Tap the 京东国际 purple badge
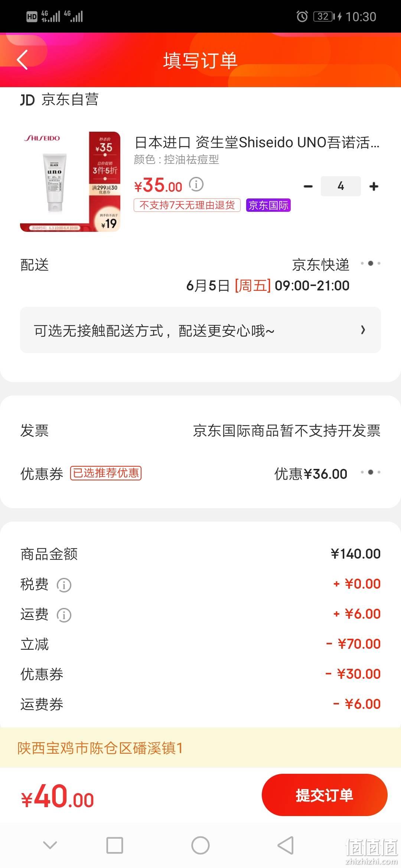Viewport: 401px width, 868px height. (268, 205)
